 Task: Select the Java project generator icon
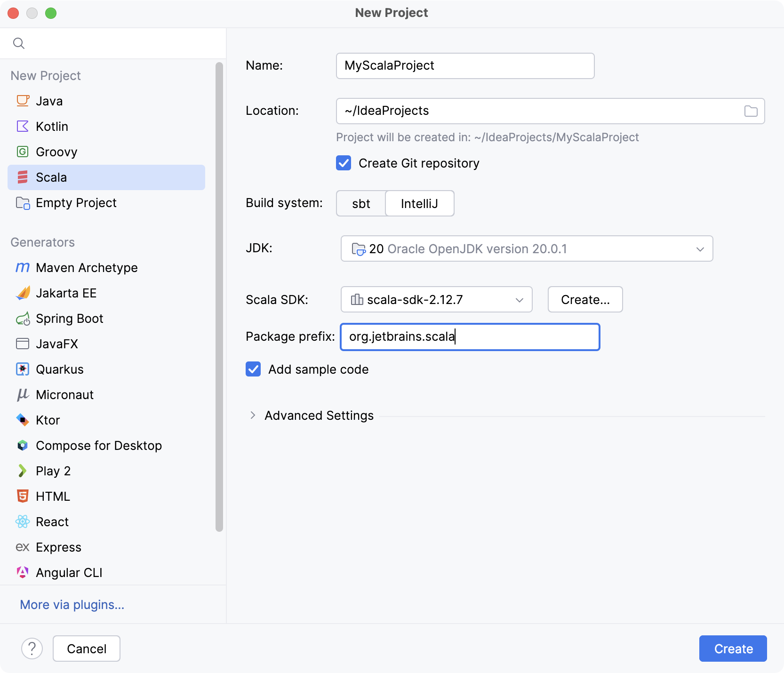click(23, 101)
